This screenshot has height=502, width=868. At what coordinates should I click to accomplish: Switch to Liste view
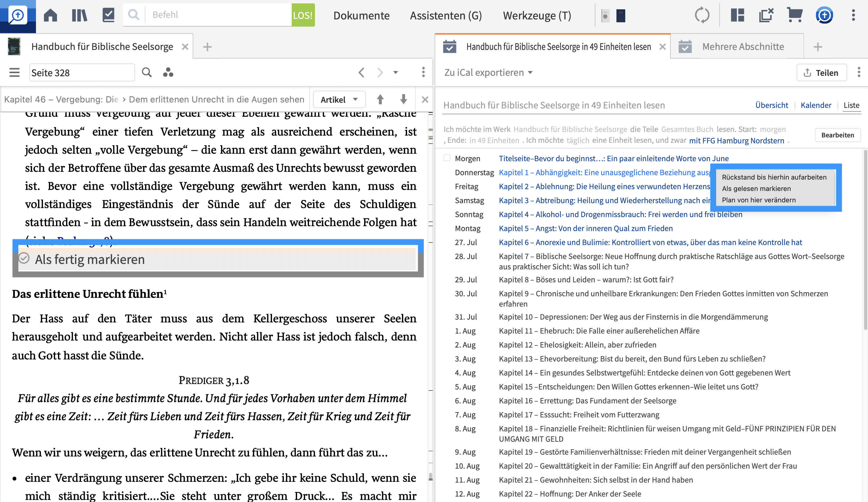[x=851, y=105]
